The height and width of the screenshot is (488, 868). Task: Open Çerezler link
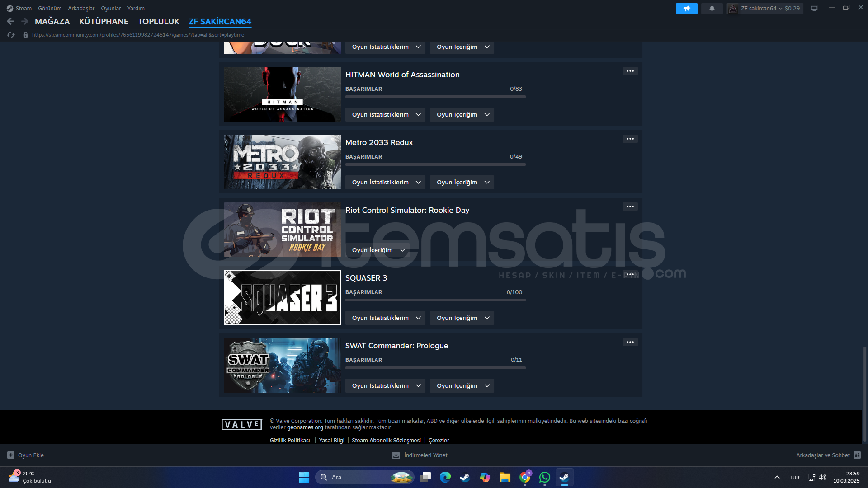[439, 440]
